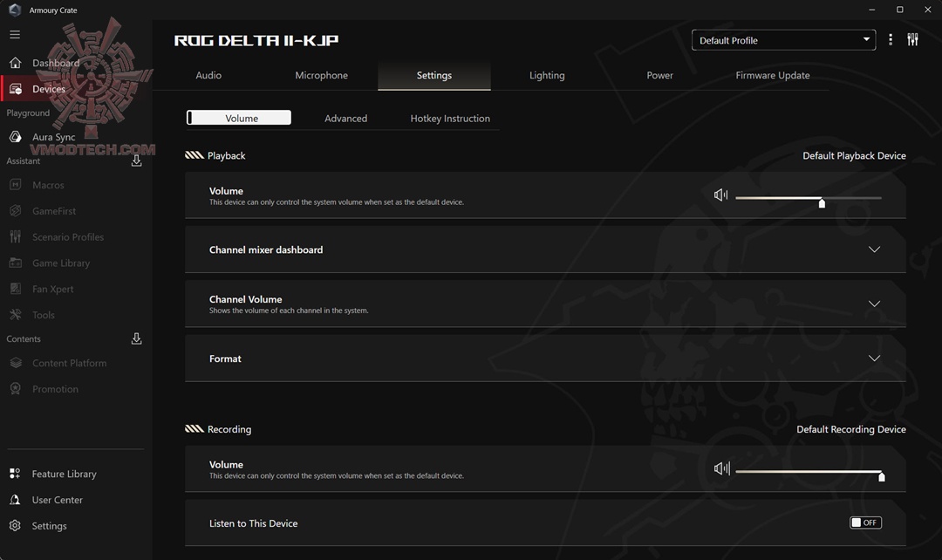Click the Dashboard home icon
The image size is (942, 560).
coord(16,63)
